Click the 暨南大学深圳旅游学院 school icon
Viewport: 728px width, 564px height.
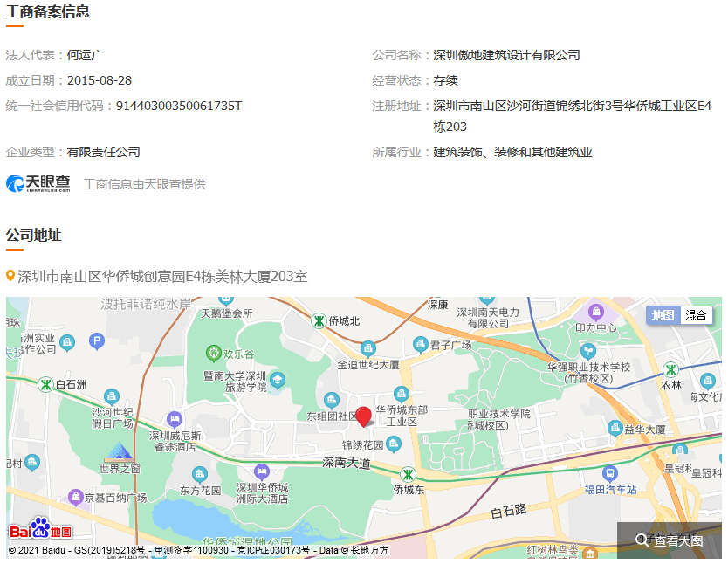coord(278,382)
